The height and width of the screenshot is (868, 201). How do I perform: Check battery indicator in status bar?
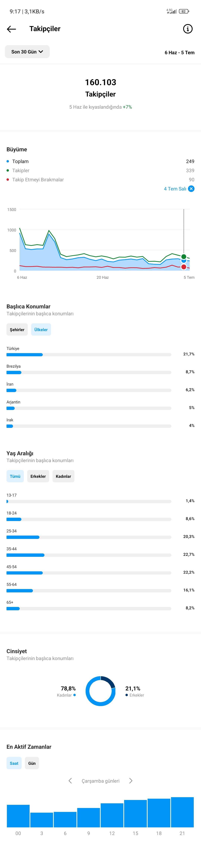(184, 11)
